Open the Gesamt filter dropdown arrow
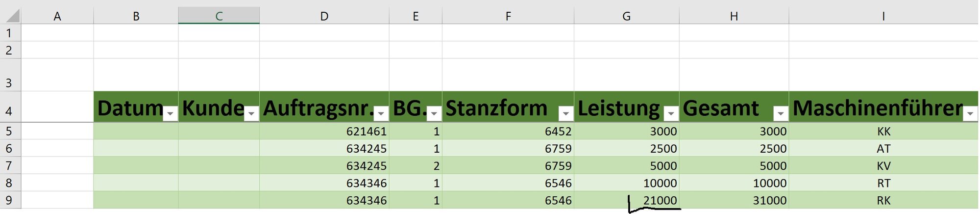This screenshot has height=214, width=980. [x=781, y=114]
